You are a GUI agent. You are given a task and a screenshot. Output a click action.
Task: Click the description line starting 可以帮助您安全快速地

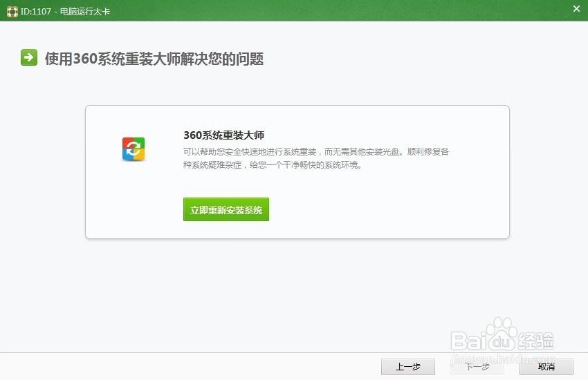click(x=316, y=151)
